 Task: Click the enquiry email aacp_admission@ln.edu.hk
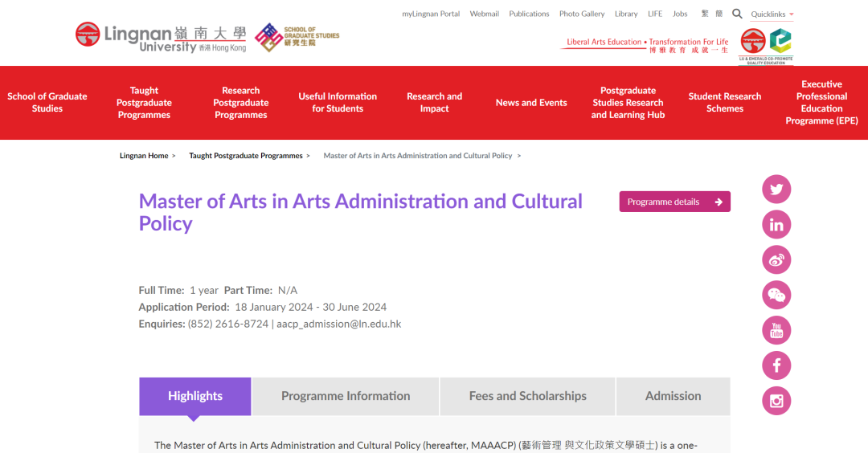click(339, 324)
